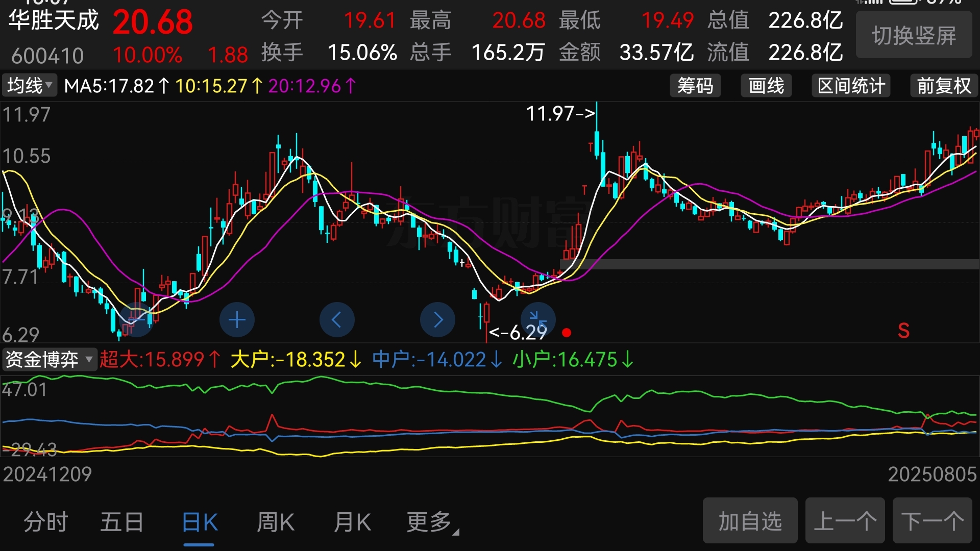This screenshot has height=551, width=980.
Task: Tap 加自选 to add to watchlist
Action: [x=750, y=521]
